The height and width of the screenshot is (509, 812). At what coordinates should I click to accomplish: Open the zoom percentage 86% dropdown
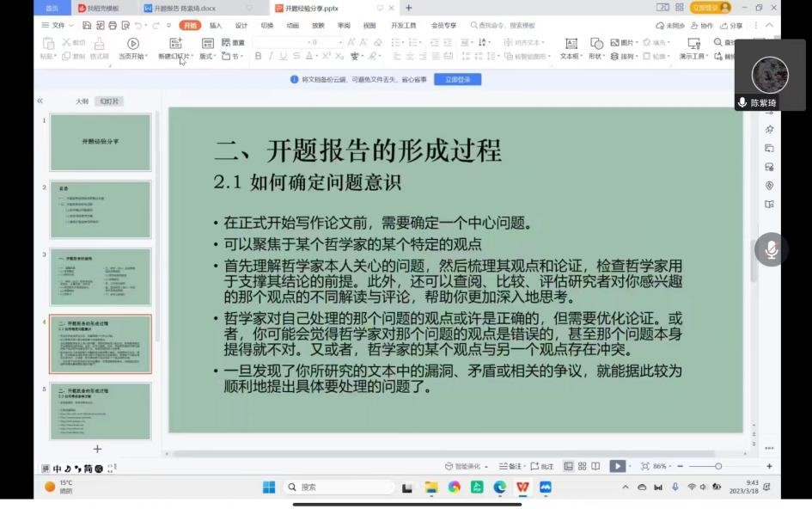click(662, 466)
